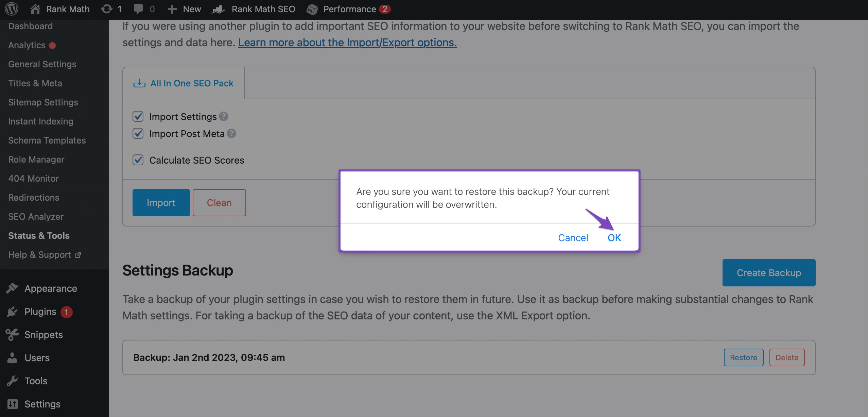Open the comments bubble icon

pos(138,9)
